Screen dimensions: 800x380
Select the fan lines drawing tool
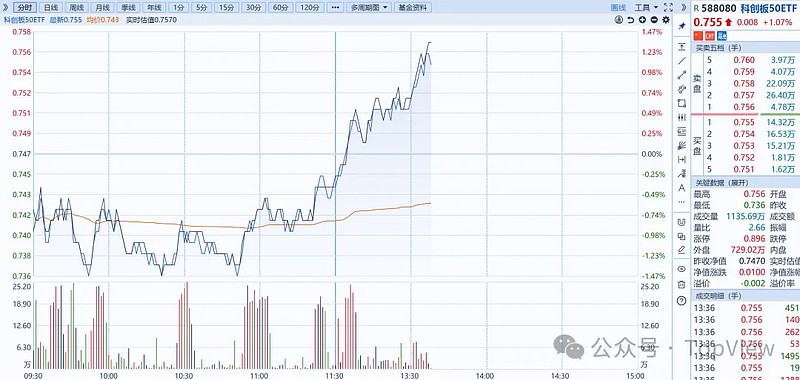pyautogui.click(x=681, y=145)
